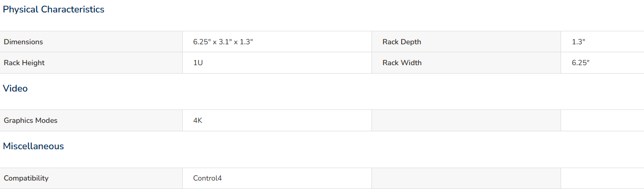The image size is (644, 189).
Task: Click the 1U rack height value
Action: pyautogui.click(x=198, y=63)
